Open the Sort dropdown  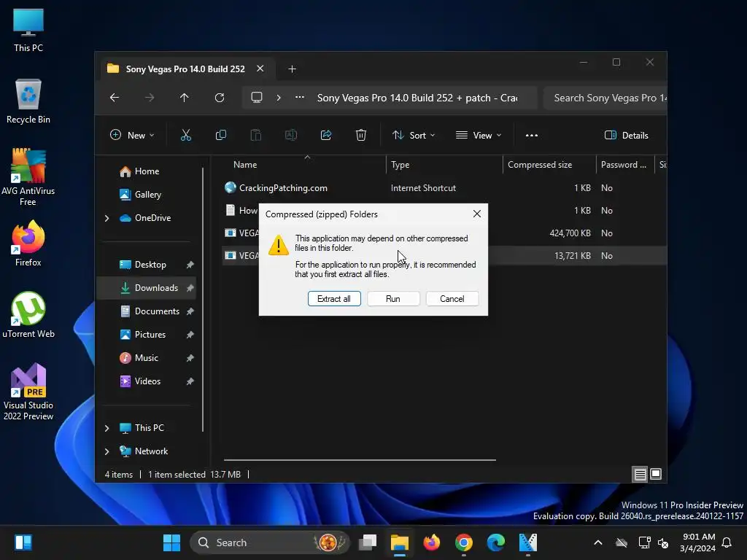pos(414,135)
